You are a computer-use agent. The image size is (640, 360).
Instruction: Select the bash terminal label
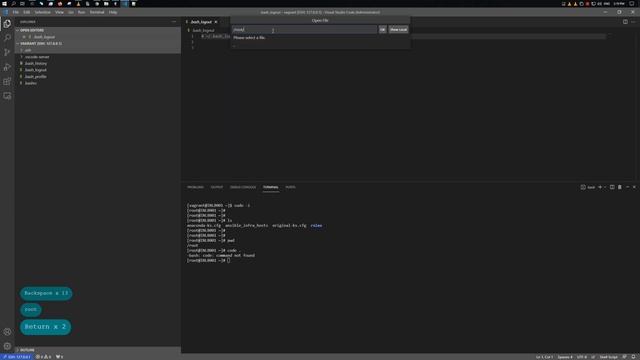588,187
